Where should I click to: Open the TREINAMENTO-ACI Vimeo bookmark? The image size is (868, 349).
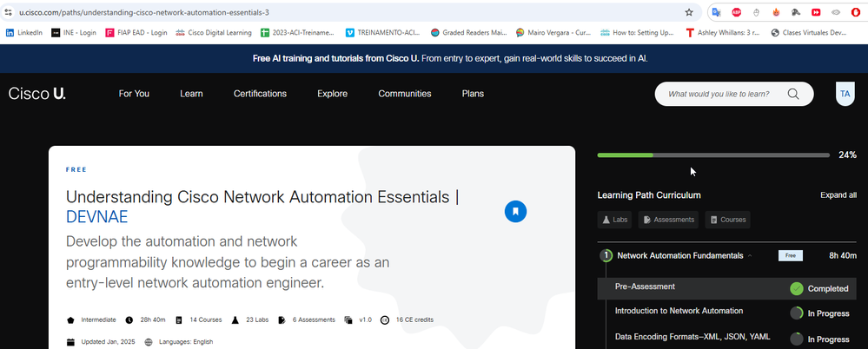tap(383, 33)
